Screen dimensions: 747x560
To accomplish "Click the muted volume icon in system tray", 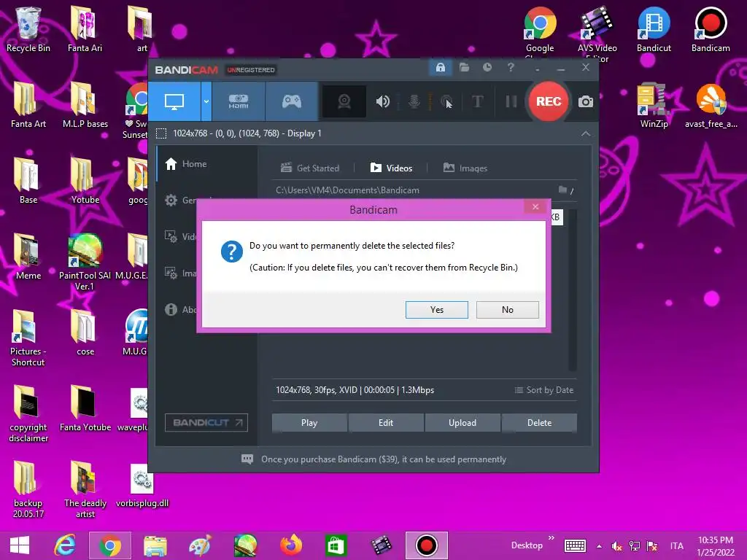I will point(616,545).
